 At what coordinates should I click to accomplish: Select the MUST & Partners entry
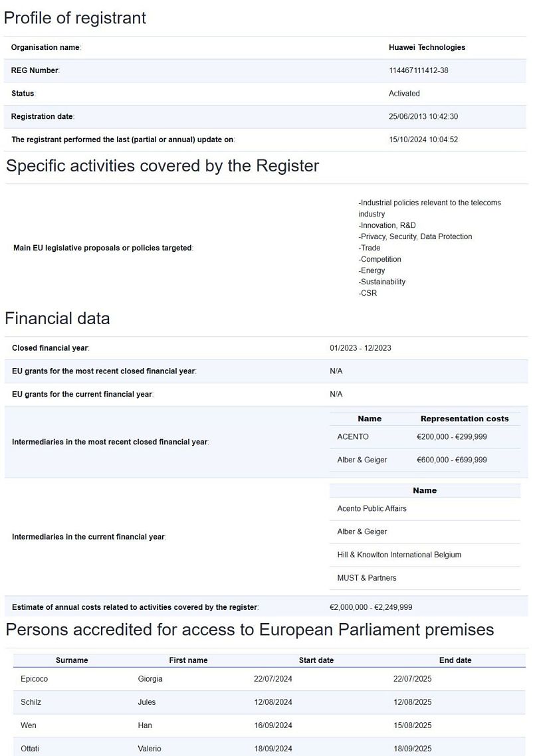tap(366, 579)
